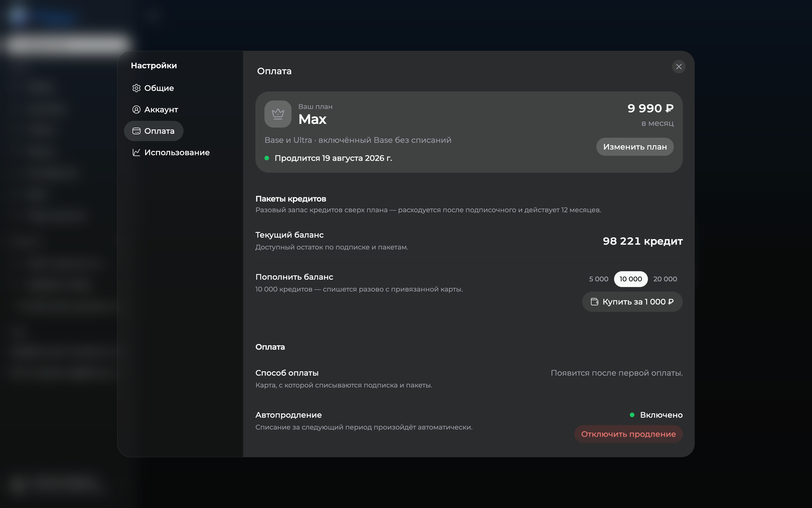Open the Общие settings section
This screenshot has width=812, height=508.
pos(153,88)
